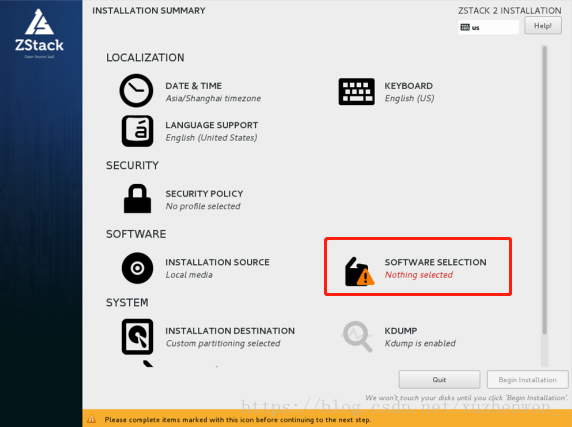Click 'Asia/Shanghai timezone' status text

(x=213, y=98)
